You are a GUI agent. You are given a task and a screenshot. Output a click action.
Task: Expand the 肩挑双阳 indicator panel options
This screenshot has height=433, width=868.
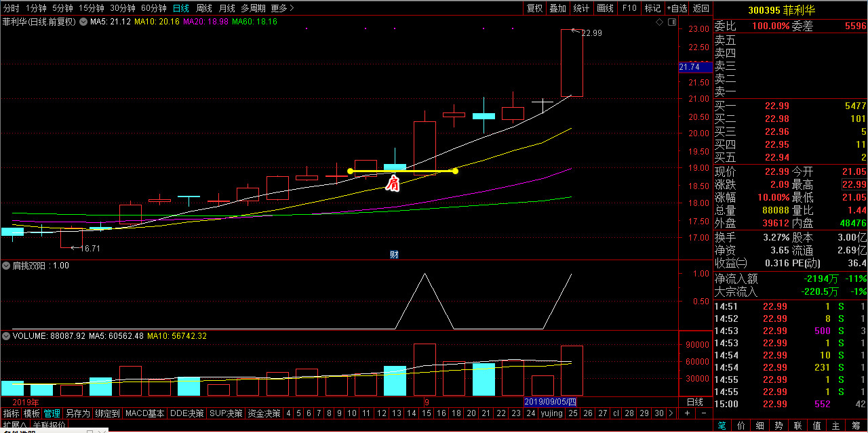(7, 266)
